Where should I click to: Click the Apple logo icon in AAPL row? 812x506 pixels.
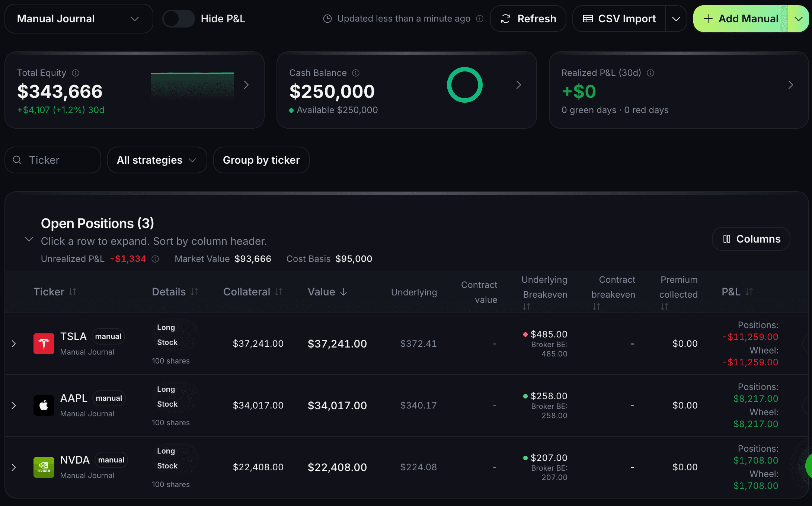(x=44, y=406)
